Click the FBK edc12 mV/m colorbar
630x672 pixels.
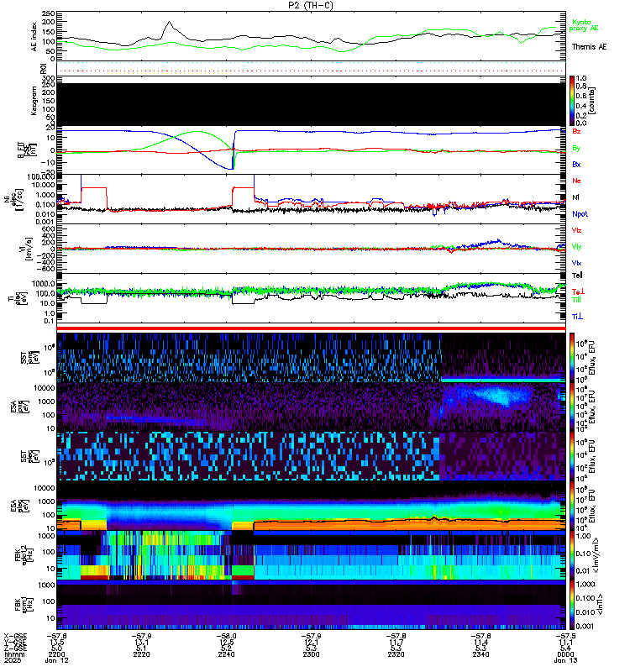[x=572, y=555]
